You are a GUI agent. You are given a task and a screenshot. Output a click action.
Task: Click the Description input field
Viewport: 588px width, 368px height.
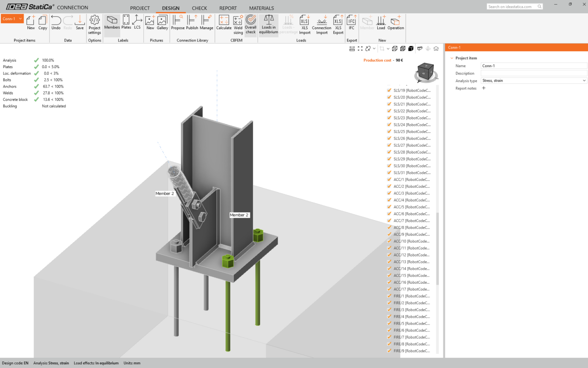pos(533,73)
